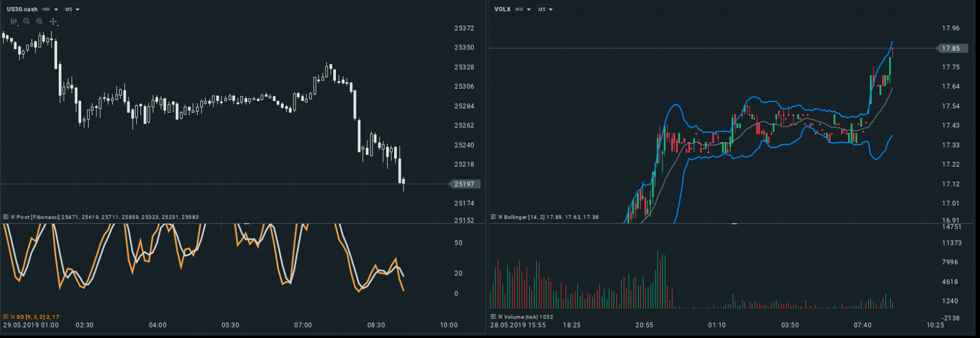Click VOLX price level 17.43
Screen dimensions: 980x338
(951, 125)
